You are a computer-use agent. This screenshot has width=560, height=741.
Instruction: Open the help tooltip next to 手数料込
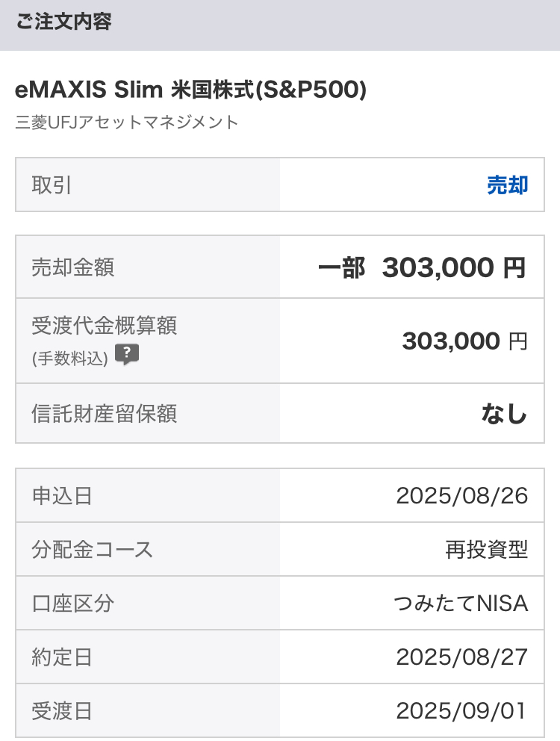coord(127,354)
